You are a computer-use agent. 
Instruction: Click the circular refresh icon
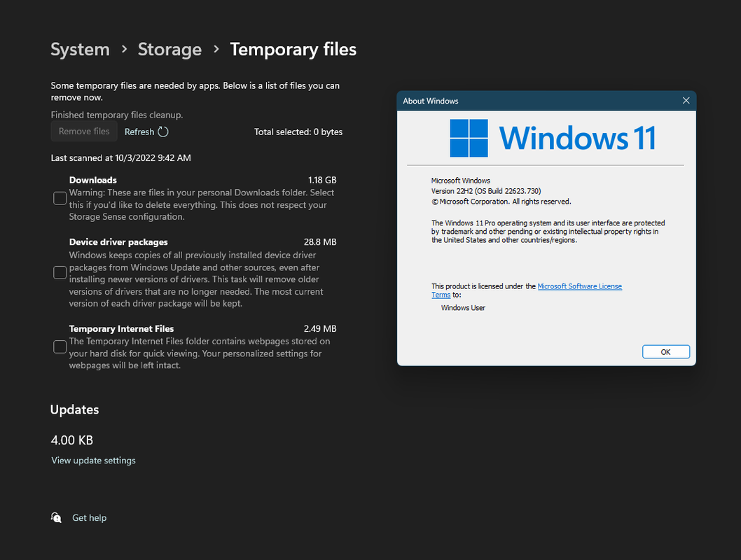(x=163, y=132)
